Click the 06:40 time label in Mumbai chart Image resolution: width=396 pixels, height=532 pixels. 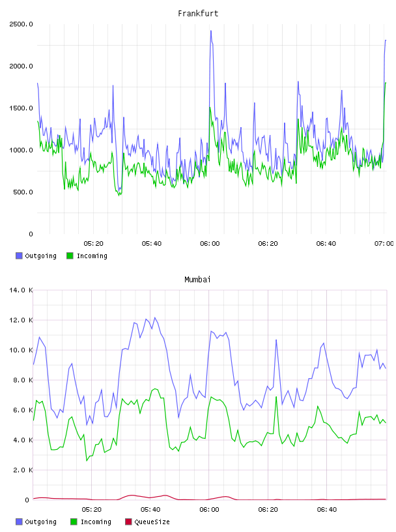327,510
